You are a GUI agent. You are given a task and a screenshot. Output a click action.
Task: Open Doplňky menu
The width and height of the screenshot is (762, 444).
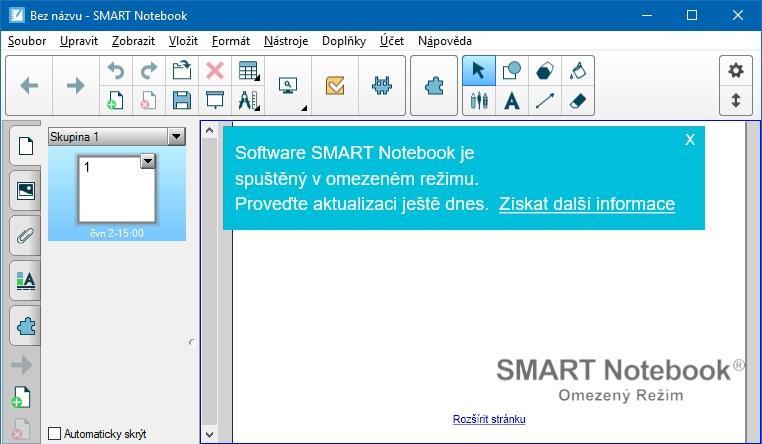pos(344,41)
